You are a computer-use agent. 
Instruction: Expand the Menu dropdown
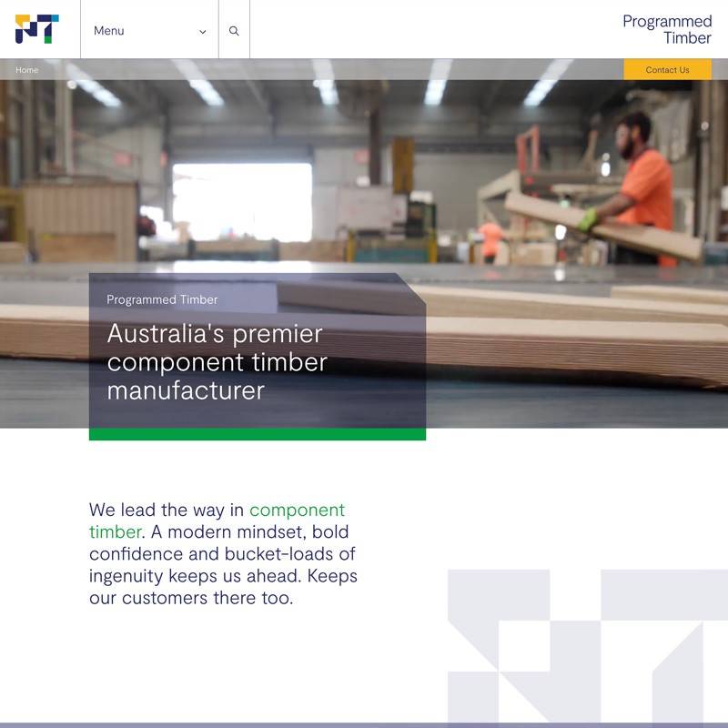149,29
